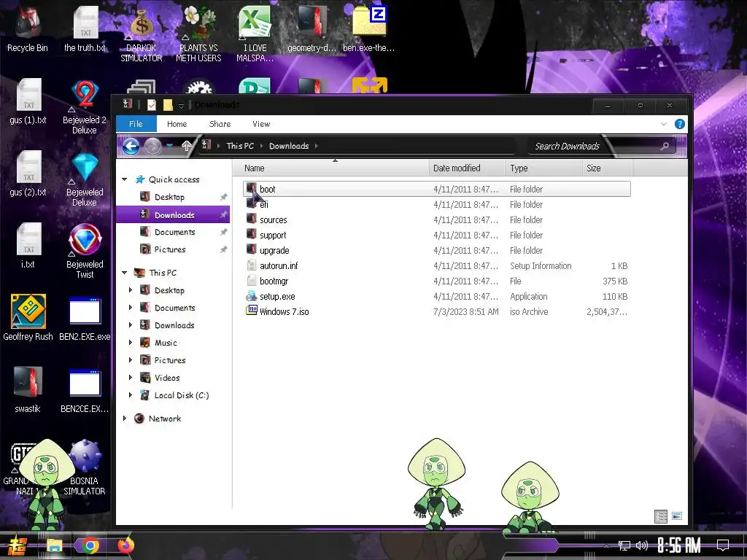Image resolution: width=747 pixels, height=560 pixels.
Task: Select Bejeweled 2 Deluxe desktop icon
Action: 85,107
